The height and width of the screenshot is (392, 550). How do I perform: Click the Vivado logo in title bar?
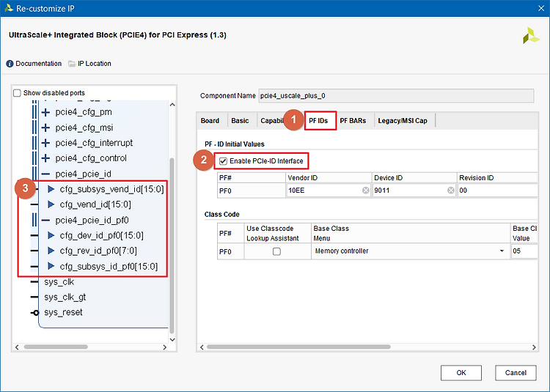[x=9, y=8]
